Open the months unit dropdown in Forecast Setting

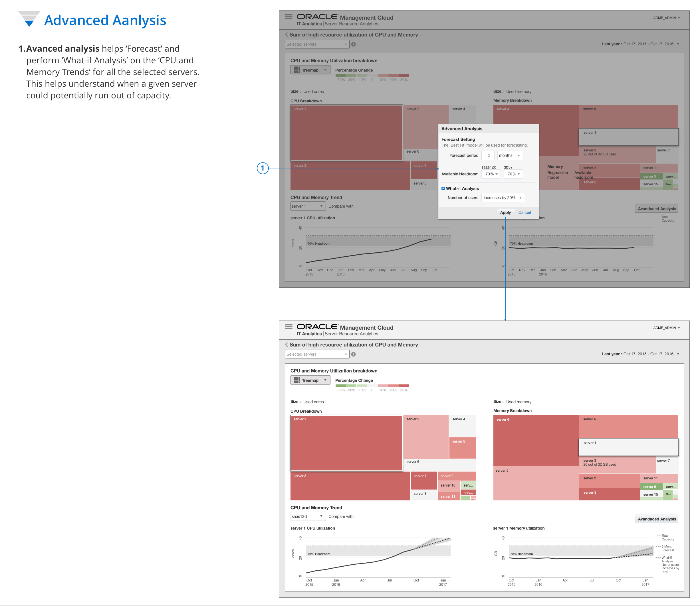510,155
